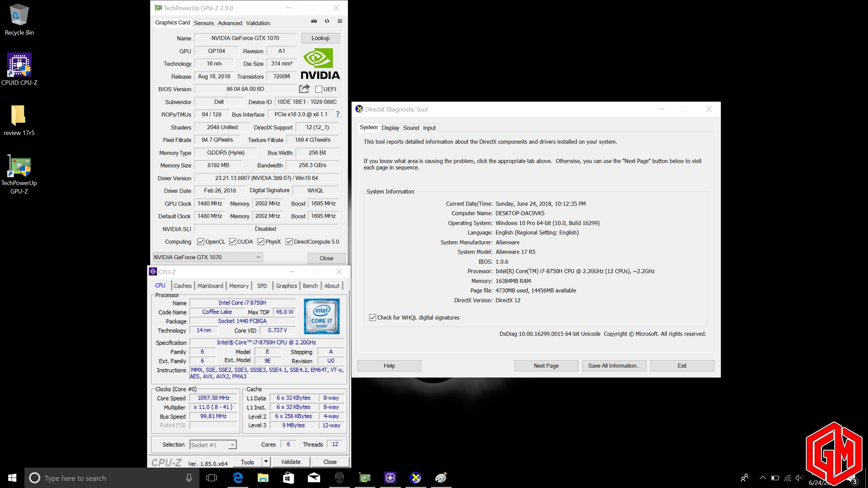868x488 pixels.
Task: Click the GPU-Z screenshot camera icon
Action: coord(314,21)
